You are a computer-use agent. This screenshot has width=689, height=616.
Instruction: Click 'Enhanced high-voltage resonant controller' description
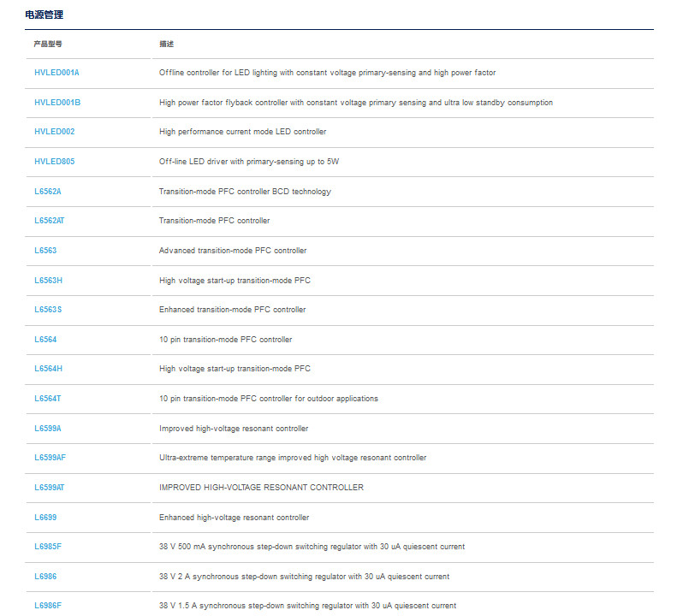(235, 517)
